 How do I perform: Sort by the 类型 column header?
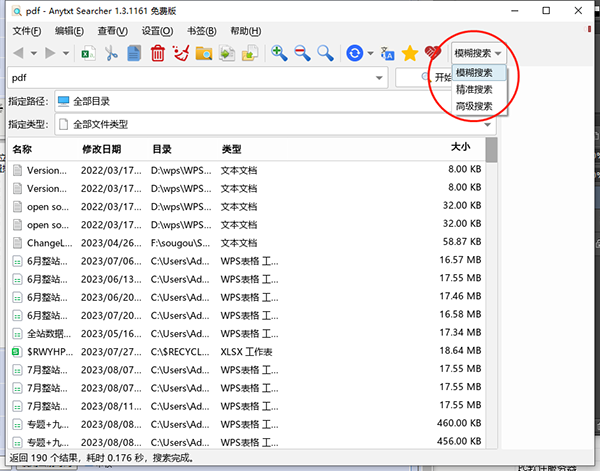pos(232,149)
